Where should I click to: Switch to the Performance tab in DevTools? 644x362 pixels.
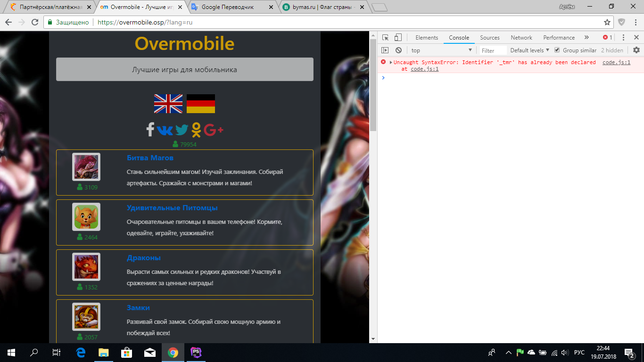pyautogui.click(x=559, y=38)
